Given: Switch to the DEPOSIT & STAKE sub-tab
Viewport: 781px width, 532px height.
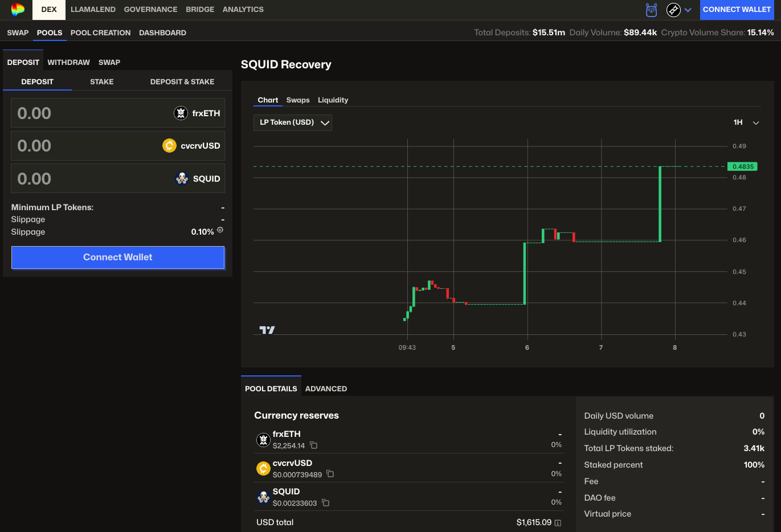Looking at the screenshot, I should coord(182,81).
